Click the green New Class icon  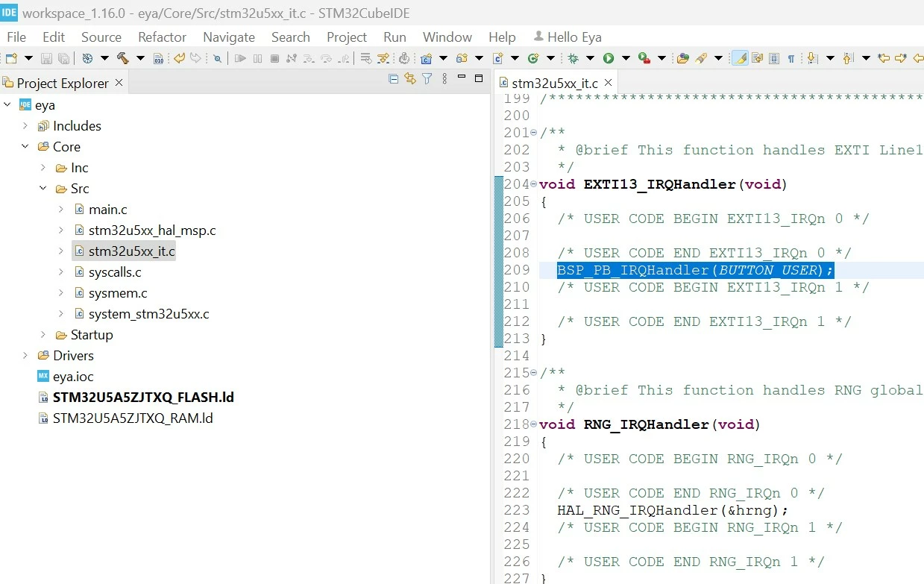532,58
